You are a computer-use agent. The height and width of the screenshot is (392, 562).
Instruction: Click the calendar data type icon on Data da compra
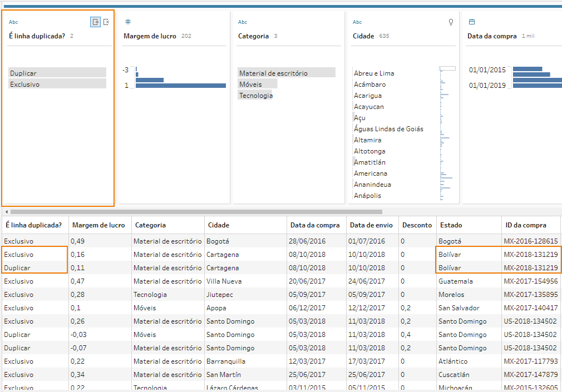coord(472,22)
